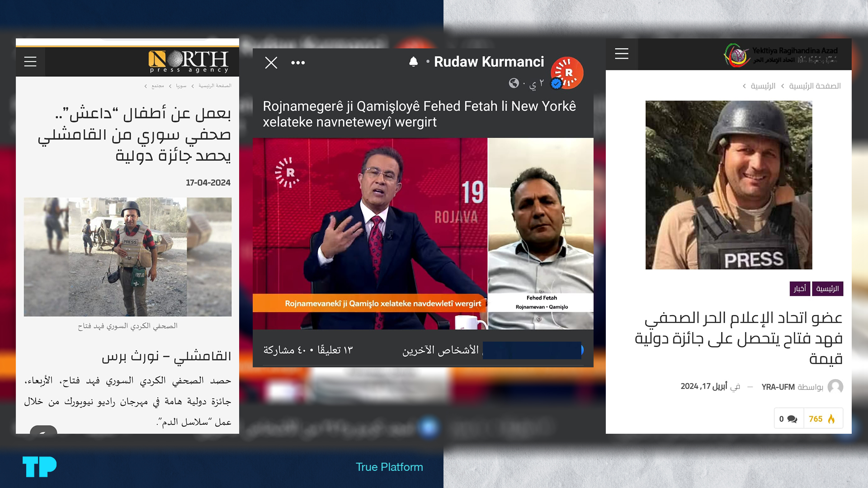Viewport: 868px width, 488px height.
Task: Open North Press hamburger menu
Action: [x=30, y=61]
